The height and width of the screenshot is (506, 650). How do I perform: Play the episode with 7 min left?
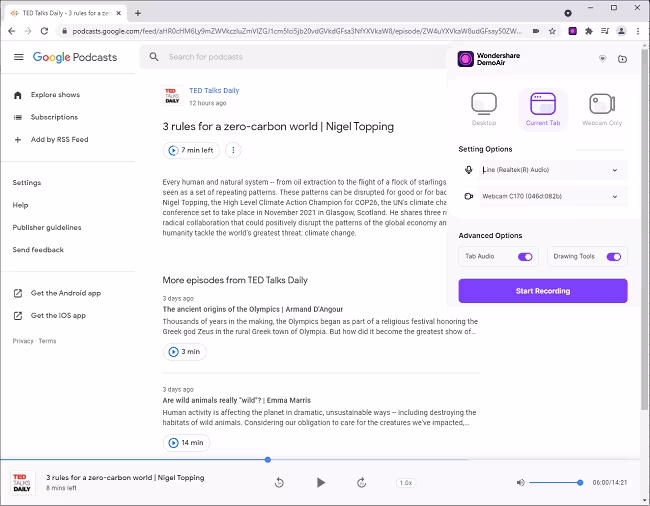pos(191,150)
